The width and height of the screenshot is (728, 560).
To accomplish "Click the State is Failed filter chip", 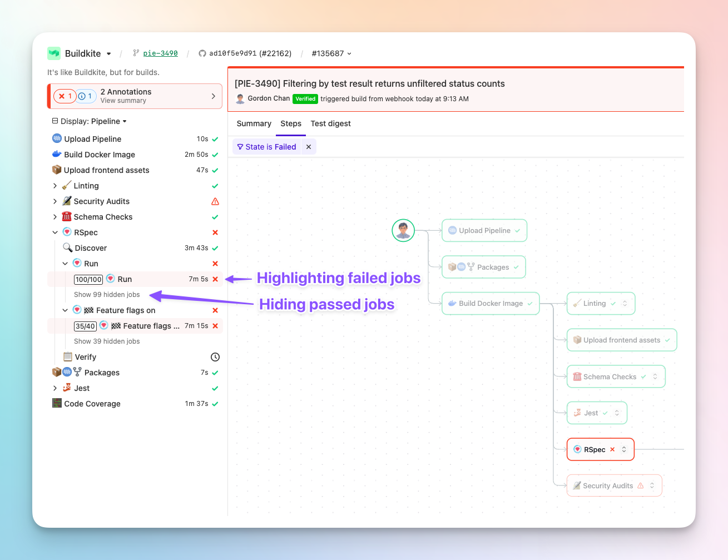I will tap(266, 147).
